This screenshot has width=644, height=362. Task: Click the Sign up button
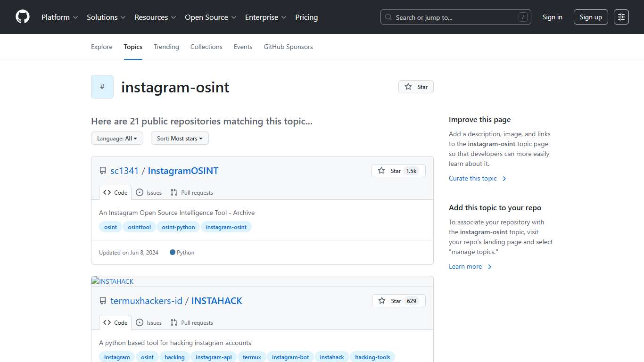click(x=591, y=16)
